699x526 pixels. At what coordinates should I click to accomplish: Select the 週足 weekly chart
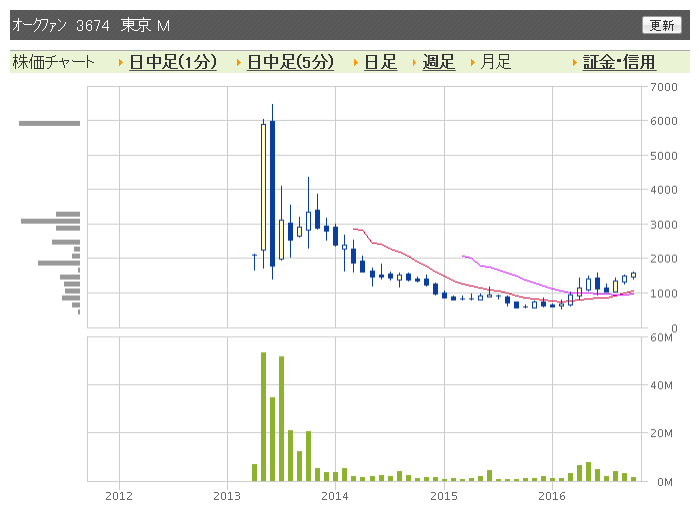click(439, 62)
